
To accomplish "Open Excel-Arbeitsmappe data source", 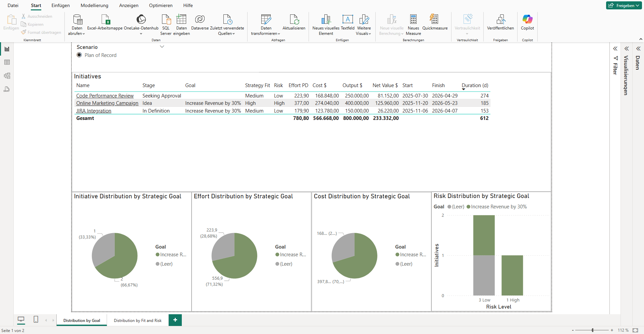I will click(105, 22).
